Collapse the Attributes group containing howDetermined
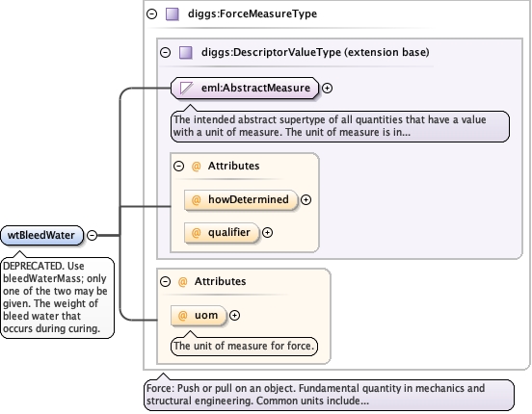The height and width of the screenshot is (414, 532). pyautogui.click(x=179, y=167)
